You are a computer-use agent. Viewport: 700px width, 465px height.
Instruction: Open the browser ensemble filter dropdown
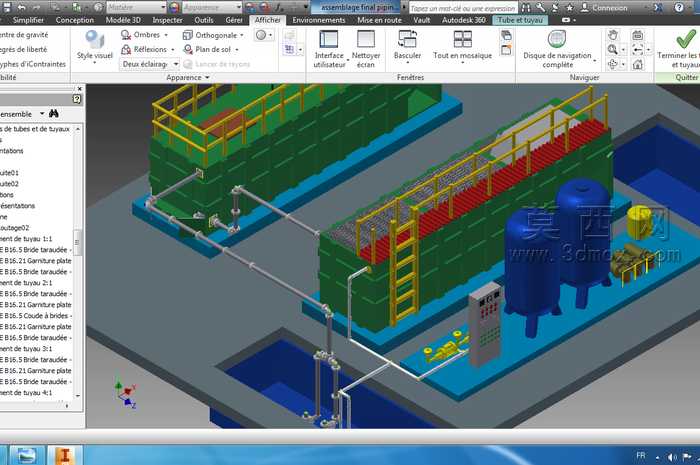pos(42,114)
